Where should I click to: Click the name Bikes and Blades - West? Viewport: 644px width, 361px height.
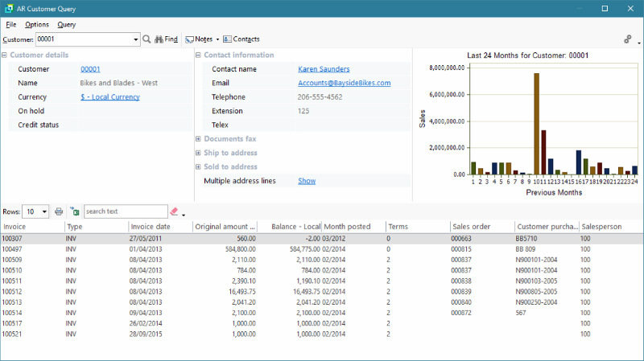118,83
